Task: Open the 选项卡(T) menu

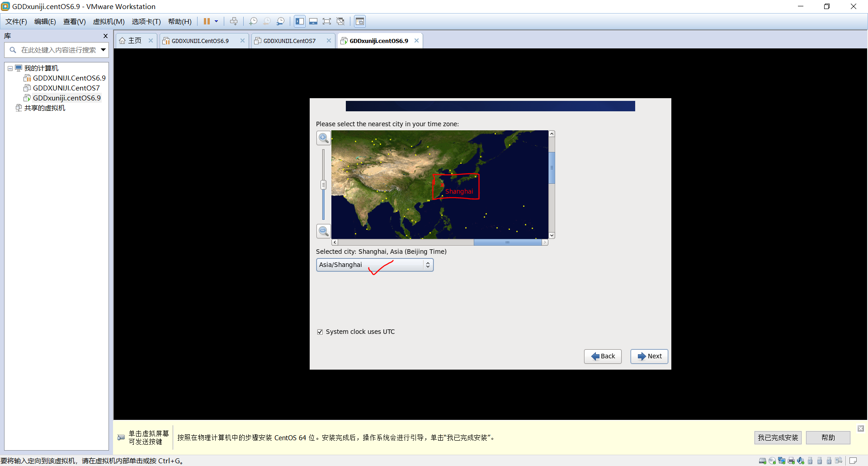Action: tap(146, 21)
